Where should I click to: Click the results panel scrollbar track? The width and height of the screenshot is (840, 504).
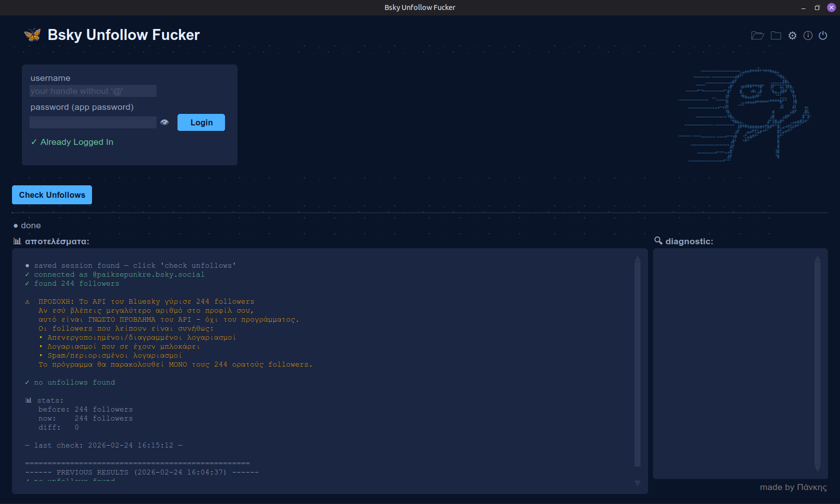point(637,365)
